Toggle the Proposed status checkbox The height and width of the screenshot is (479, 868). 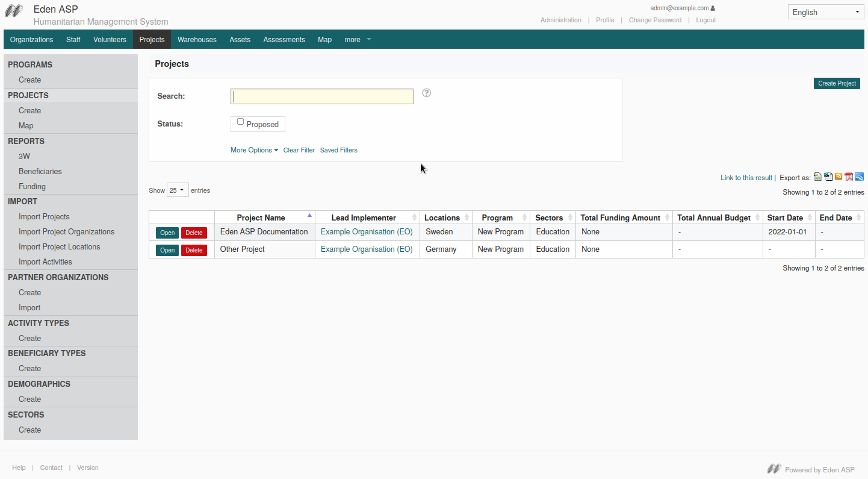pos(240,122)
